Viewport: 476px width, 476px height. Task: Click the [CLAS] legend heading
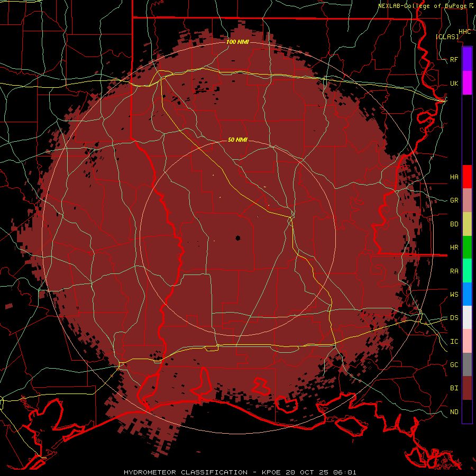click(447, 36)
